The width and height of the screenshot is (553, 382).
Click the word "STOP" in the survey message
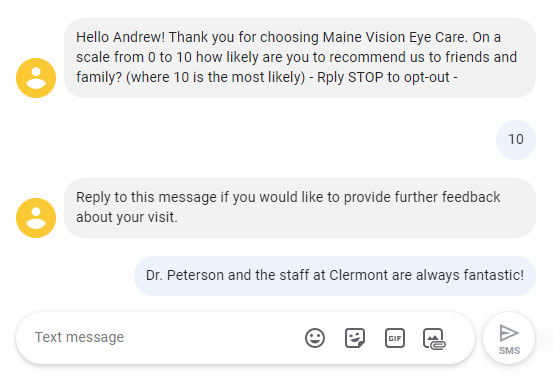pyautogui.click(x=365, y=77)
